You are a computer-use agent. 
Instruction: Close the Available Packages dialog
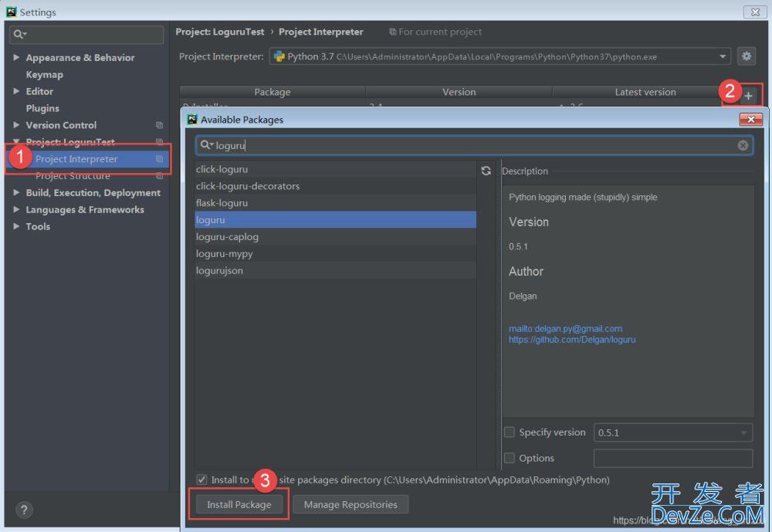pos(751,119)
